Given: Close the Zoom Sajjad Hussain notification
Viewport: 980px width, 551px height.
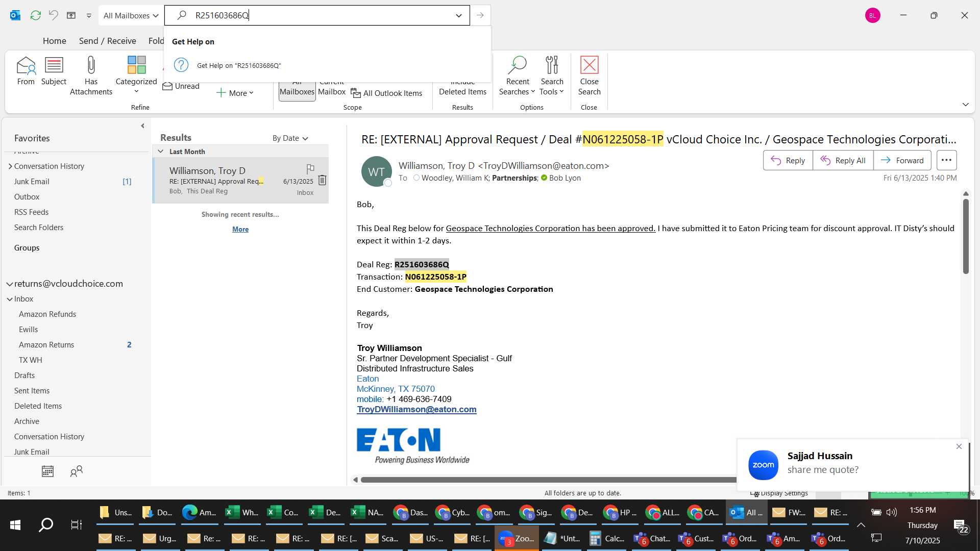Looking at the screenshot, I should [x=959, y=446].
